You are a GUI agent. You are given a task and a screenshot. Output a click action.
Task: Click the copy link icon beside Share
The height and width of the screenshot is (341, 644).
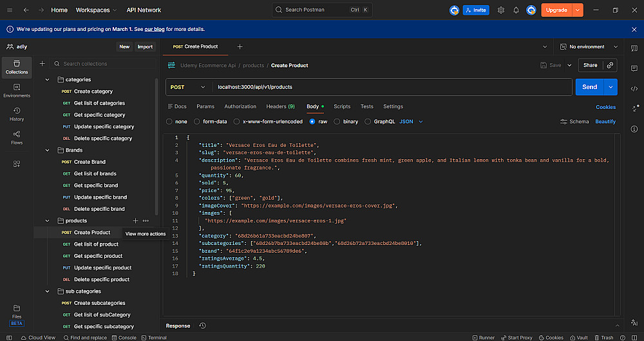[x=610, y=65]
